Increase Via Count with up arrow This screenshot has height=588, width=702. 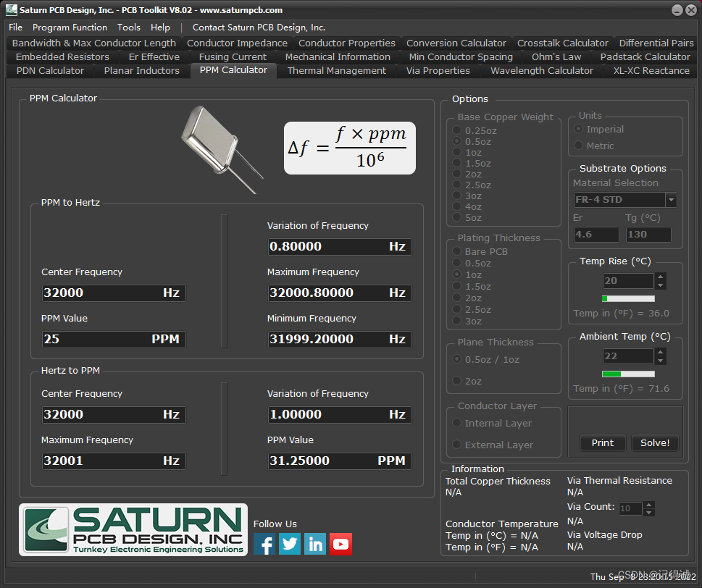[648, 505]
